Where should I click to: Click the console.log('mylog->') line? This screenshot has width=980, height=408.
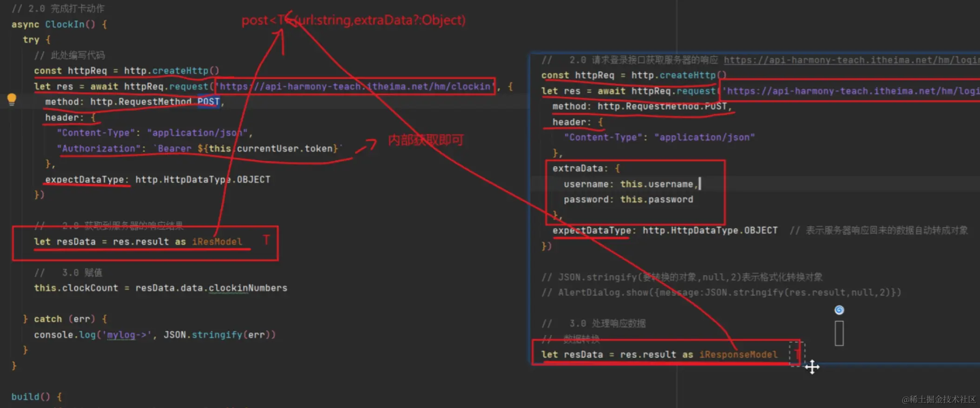pyautogui.click(x=155, y=334)
